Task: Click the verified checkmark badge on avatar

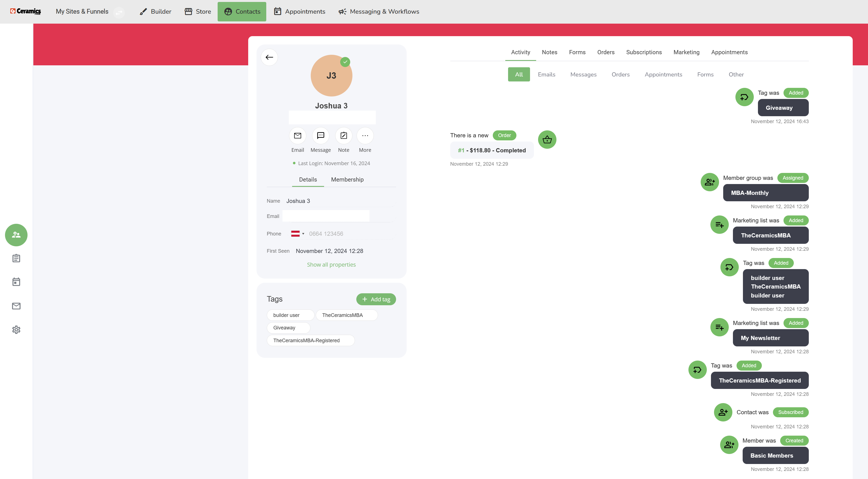Action: pos(345,62)
